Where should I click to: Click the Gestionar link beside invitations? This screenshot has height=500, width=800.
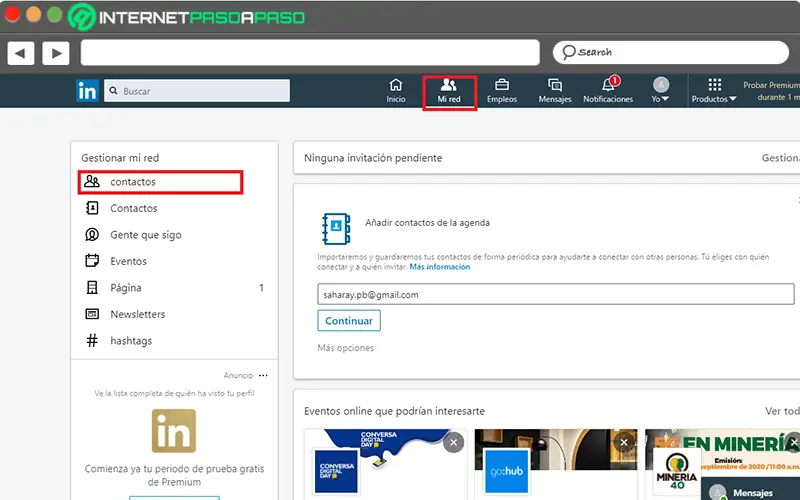[x=781, y=158]
